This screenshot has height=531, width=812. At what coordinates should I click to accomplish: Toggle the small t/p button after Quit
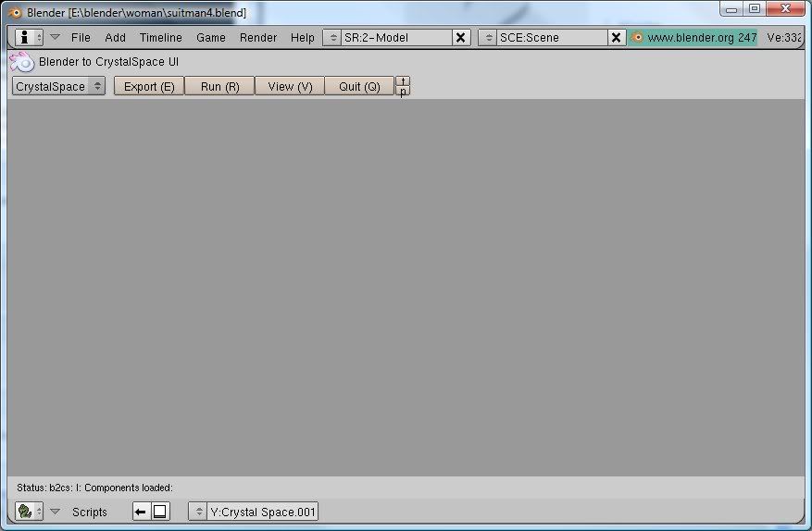(x=403, y=86)
